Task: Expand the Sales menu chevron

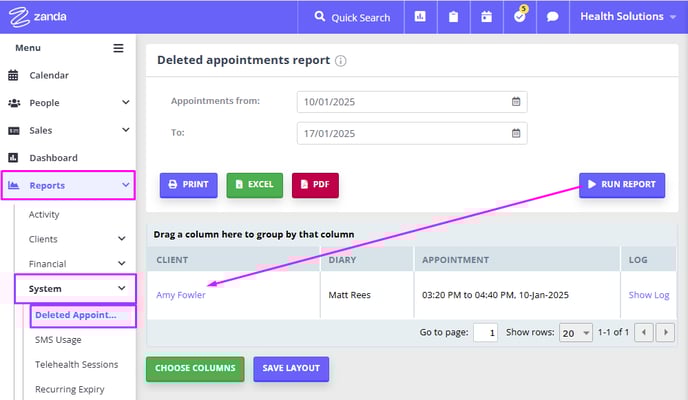Action: tap(125, 130)
